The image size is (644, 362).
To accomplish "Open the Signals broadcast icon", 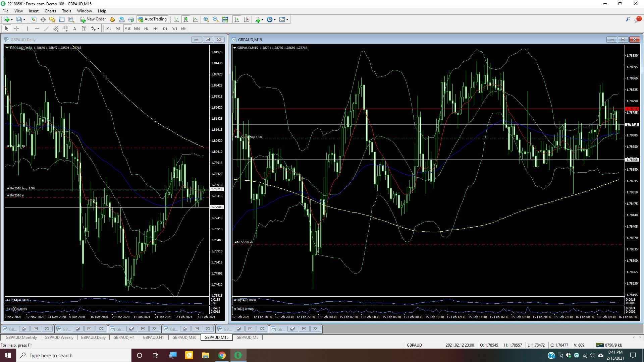I will click(131, 19).
